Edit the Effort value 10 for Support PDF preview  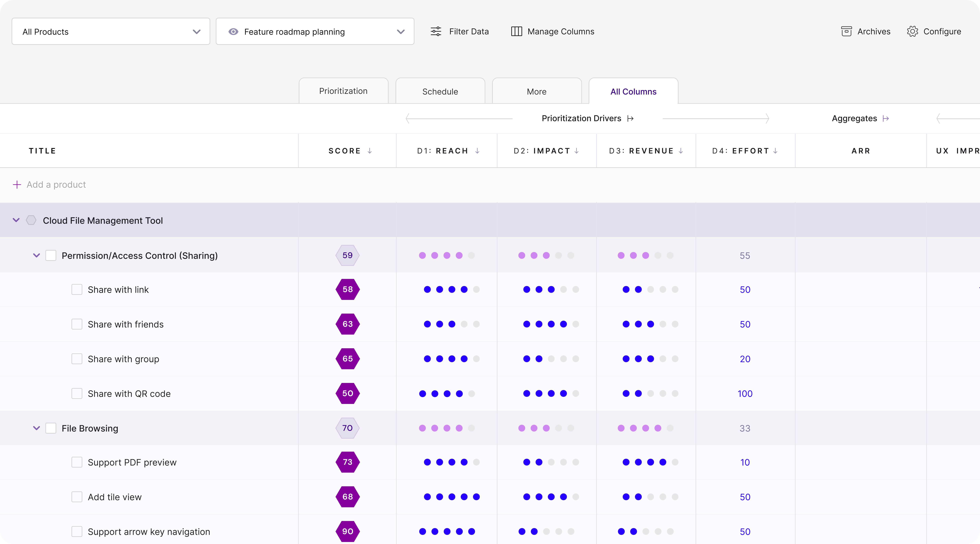point(745,462)
